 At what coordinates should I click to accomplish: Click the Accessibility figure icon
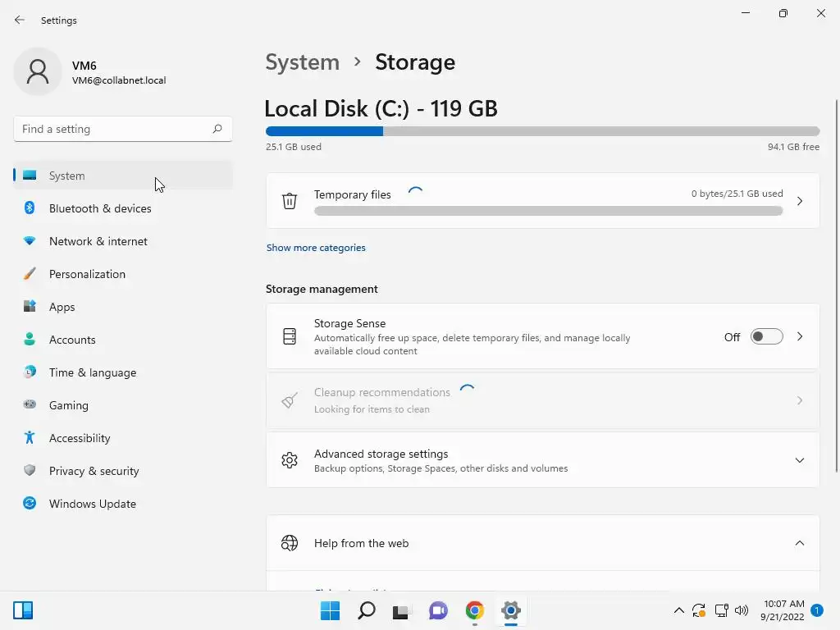click(x=30, y=438)
